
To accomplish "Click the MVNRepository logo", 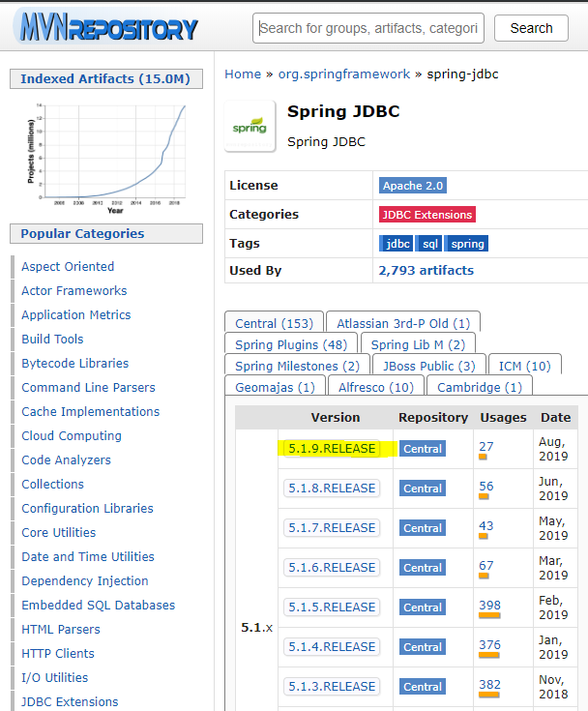I will click(x=107, y=27).
